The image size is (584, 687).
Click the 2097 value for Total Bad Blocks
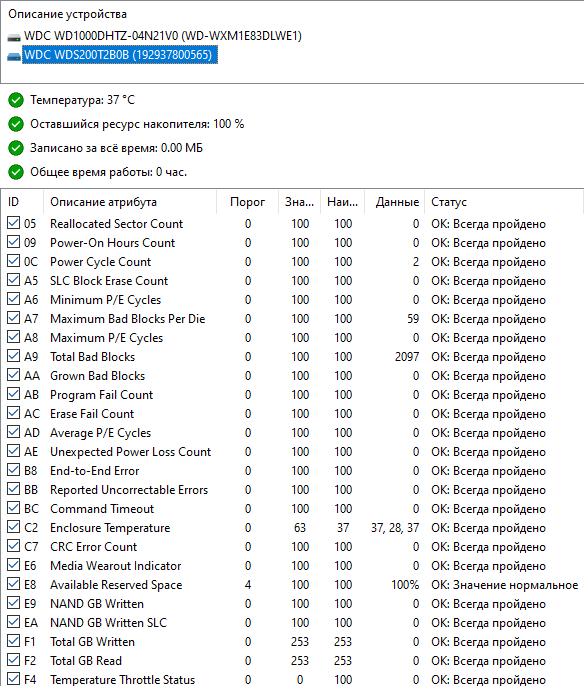coord(407,357)
